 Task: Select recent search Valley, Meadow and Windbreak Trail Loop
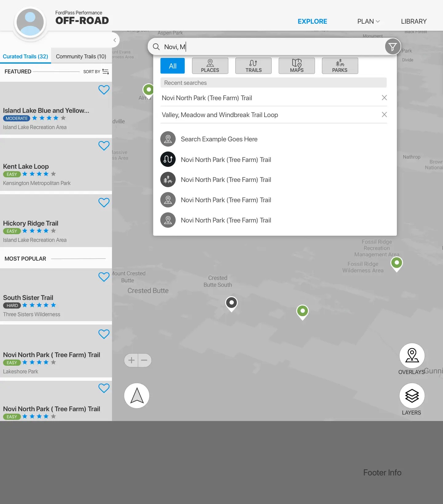tap(220, 115)
